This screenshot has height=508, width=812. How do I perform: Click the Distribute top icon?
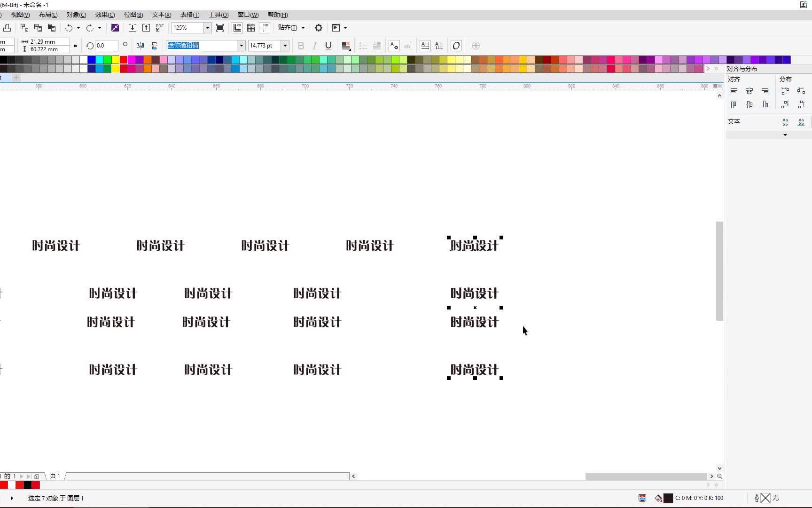coord(785,104)
